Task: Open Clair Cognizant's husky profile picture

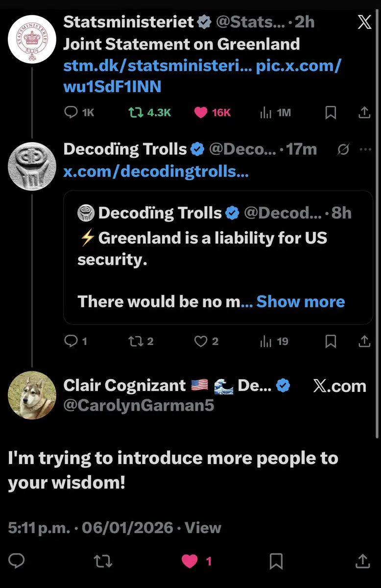Action: pyautogui.click(x=32, y=395)
